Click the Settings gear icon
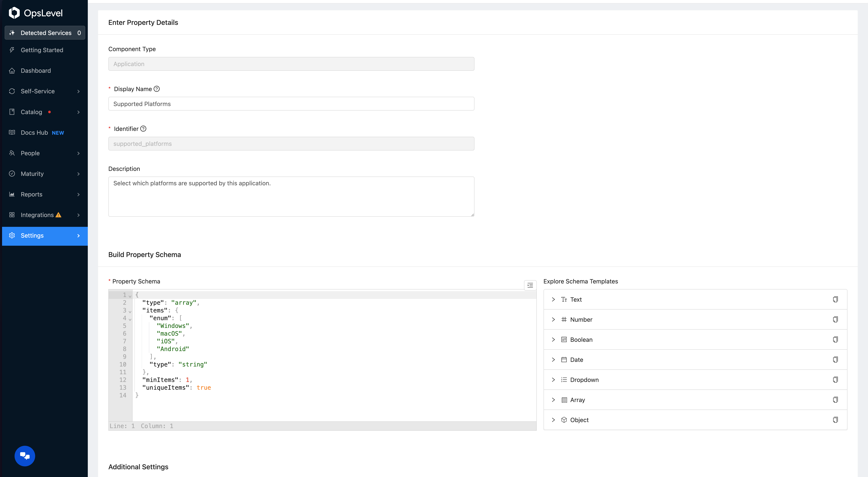 tap(12, 235)
